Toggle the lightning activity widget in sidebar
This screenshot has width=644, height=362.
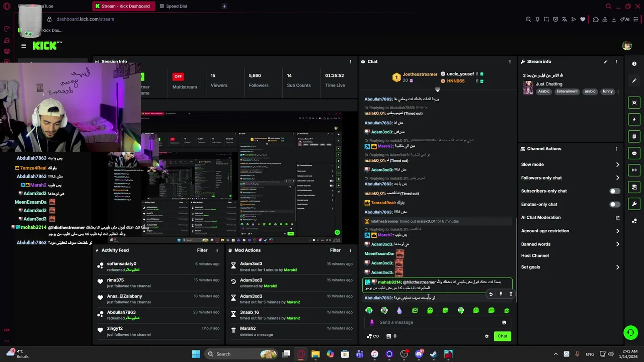tap(634, 120)
